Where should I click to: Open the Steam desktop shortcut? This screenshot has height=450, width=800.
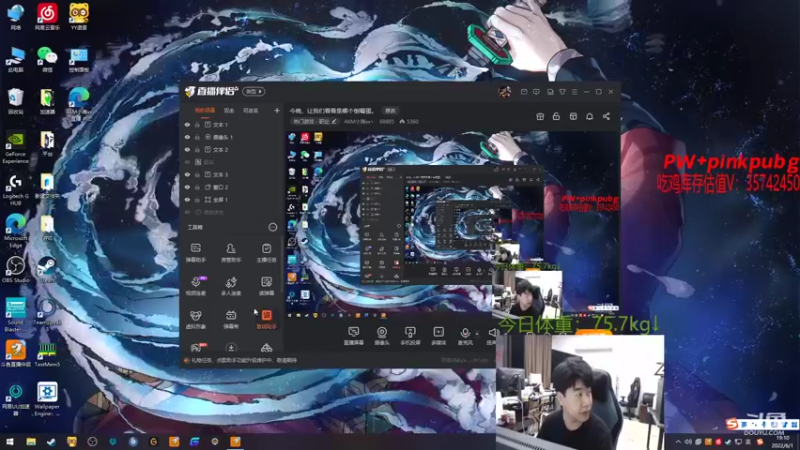pyautogui.click(x=46, y=269)
